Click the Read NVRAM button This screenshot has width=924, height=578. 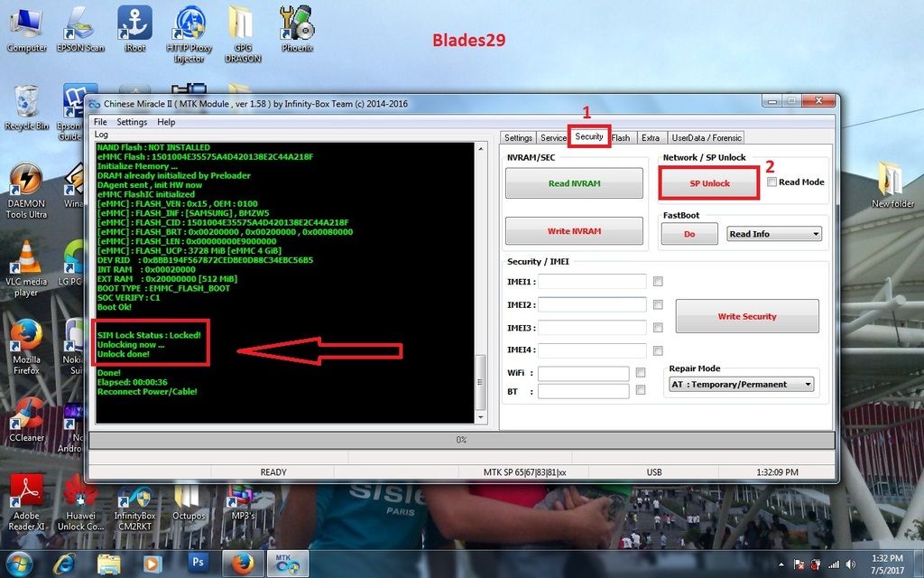click(x=574, y=183)
